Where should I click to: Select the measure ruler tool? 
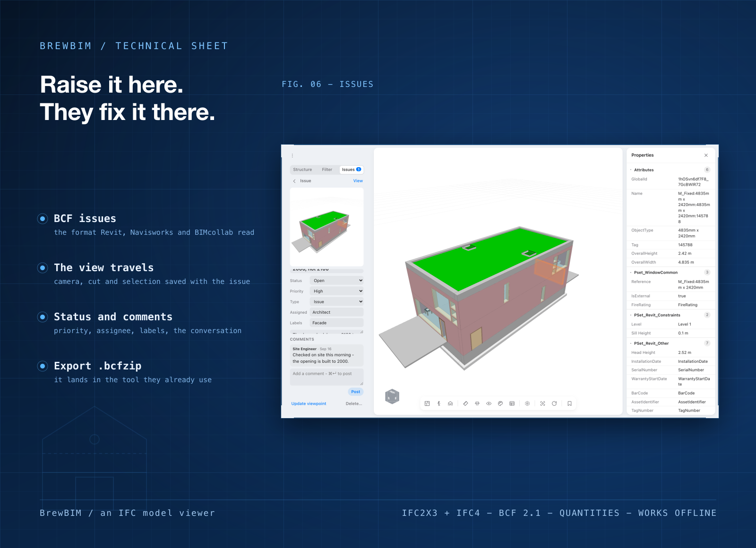coord(465,403)
